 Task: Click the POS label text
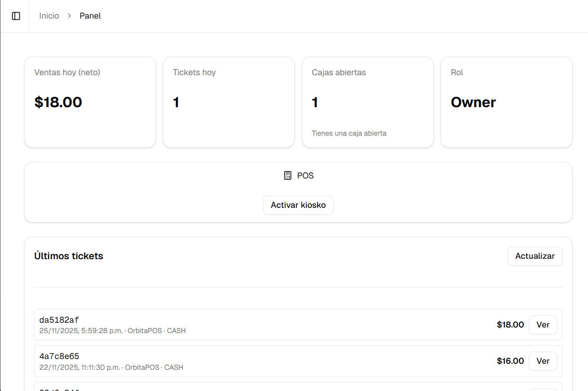pyautogui.click(x=305, y=176)
